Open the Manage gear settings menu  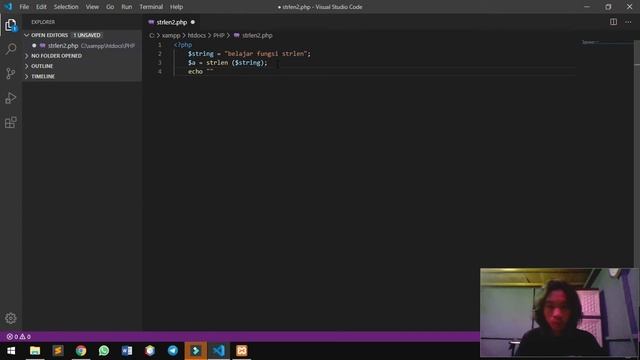[11, 318]
